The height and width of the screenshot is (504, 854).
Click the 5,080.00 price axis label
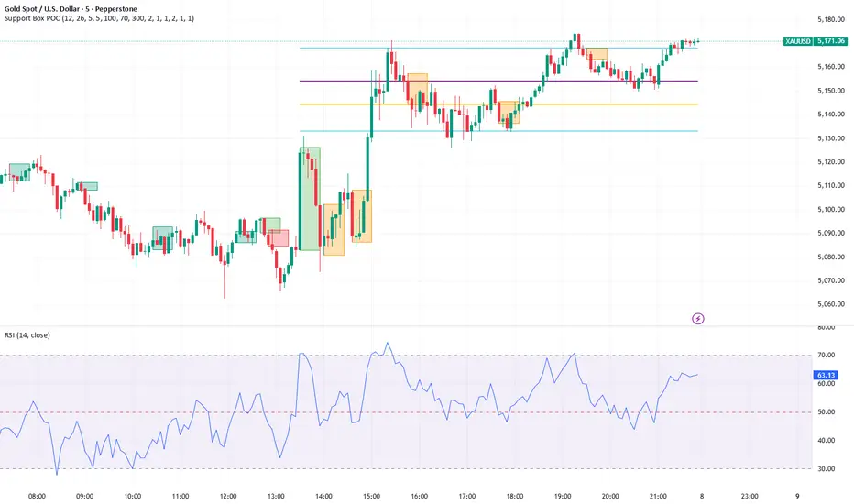point(831,257)
